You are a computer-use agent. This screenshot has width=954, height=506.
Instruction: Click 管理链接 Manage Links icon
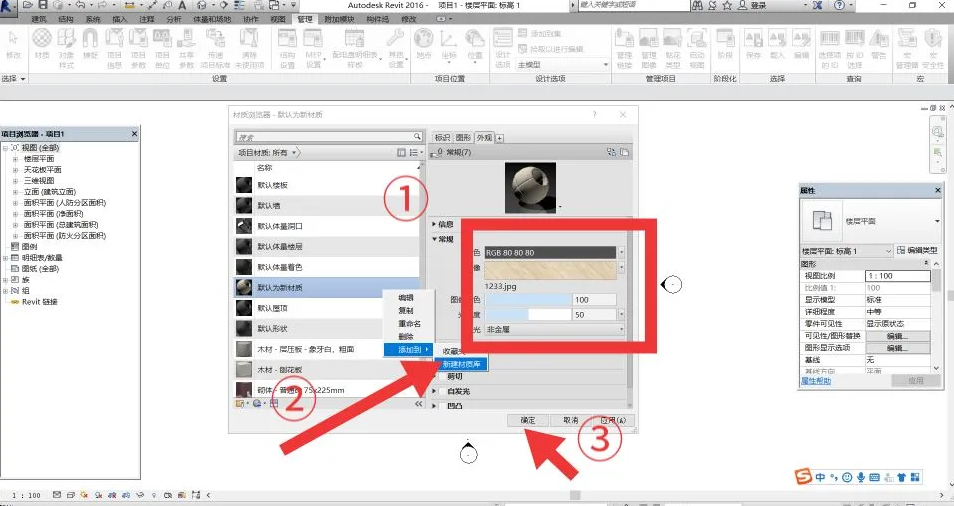pos(625,48)
